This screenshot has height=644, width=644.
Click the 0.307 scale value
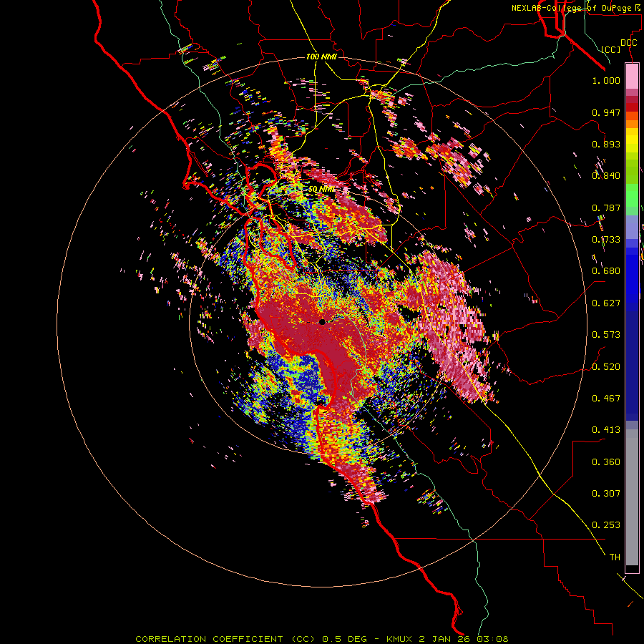606,494
